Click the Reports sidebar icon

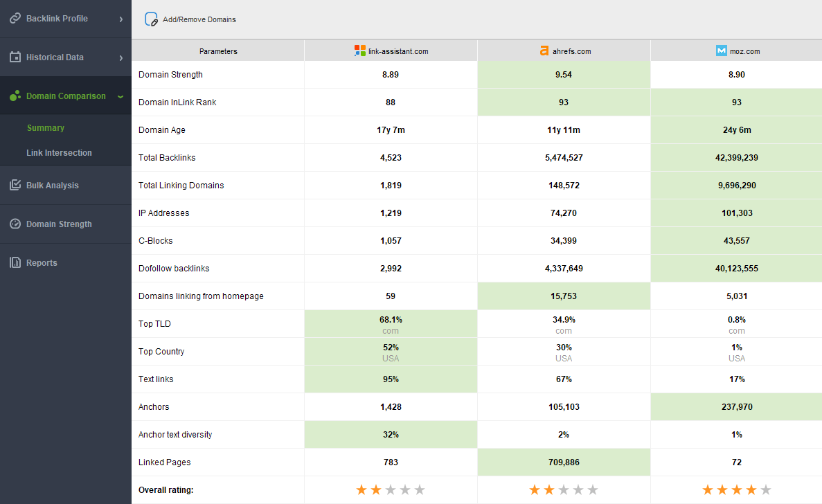point(15,263)
